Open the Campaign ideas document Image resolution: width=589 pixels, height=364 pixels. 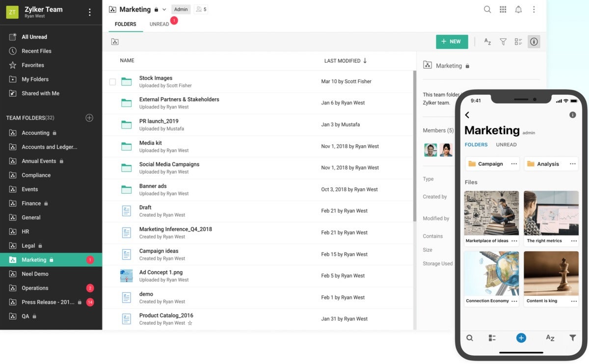click(159, 251)
